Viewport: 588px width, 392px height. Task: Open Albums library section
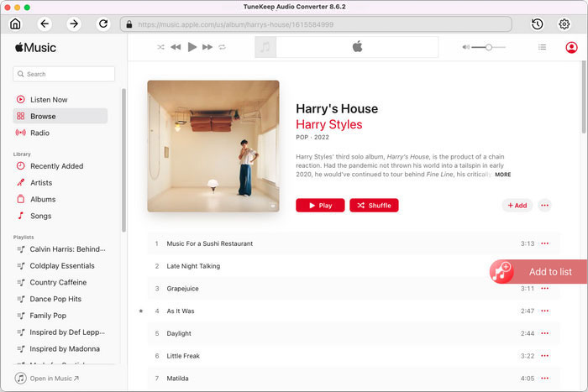pyautogui.click(x=60, y=199)
